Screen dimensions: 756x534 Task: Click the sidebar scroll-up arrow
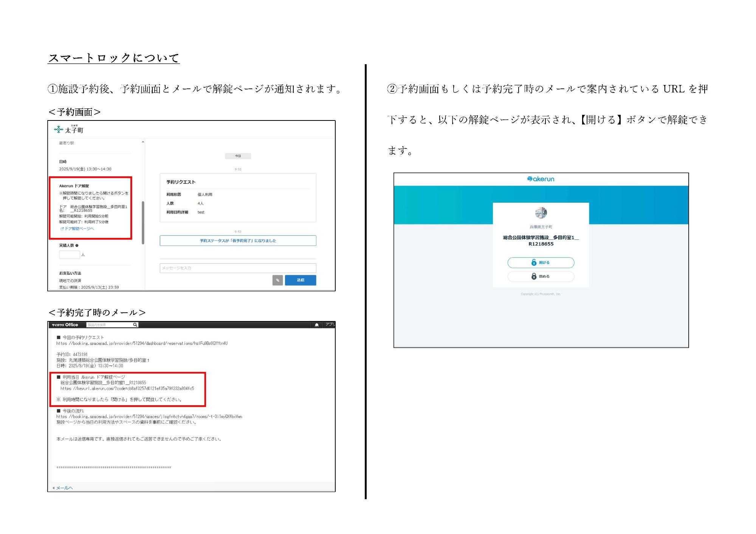[143, 142]
